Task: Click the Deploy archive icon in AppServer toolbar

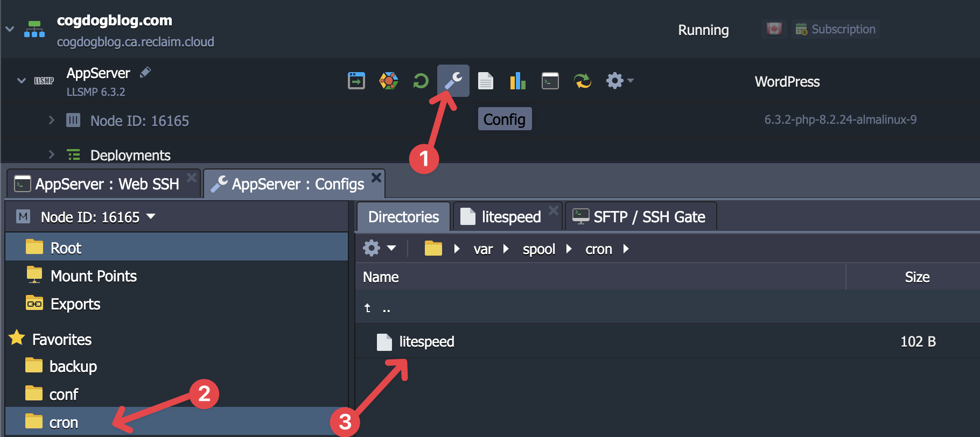Action: (356, 81)
